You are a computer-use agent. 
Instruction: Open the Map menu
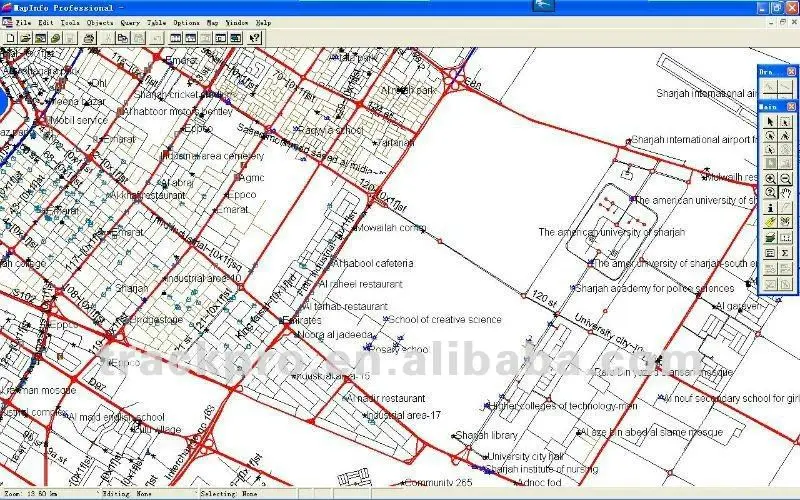pos(212,22)
